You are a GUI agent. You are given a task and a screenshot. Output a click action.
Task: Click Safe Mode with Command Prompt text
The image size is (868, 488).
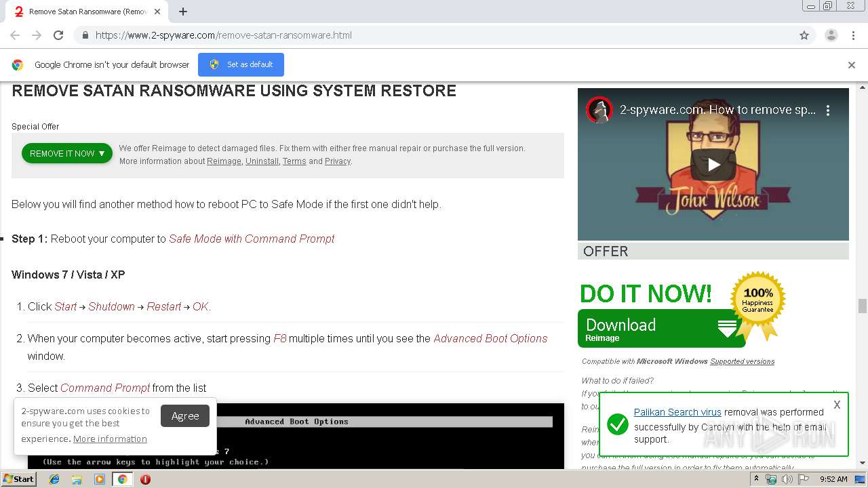point(252,239)
